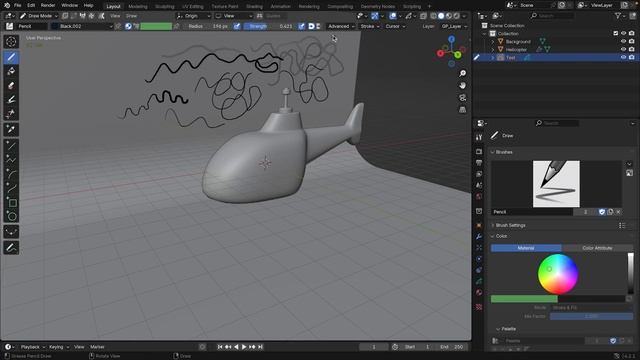The height and width of the screenshot is (360, 640).
Task: Open the Modifiers wrench properties tab
Action: pyautogui.click(x=479, y=237)
